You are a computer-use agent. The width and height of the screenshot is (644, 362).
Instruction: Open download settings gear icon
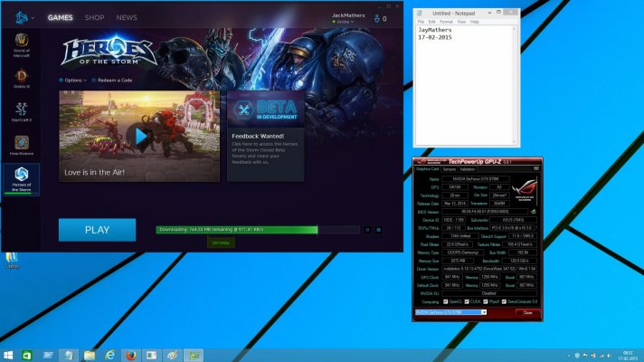pos(379,230)
